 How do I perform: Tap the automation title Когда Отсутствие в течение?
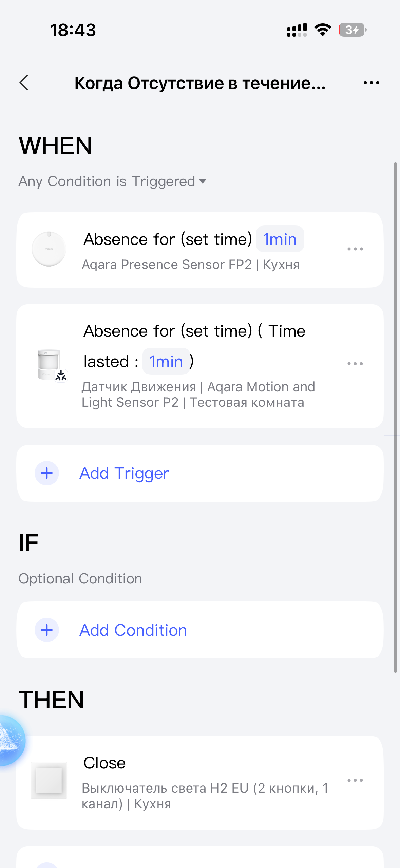tap(200, 83)
